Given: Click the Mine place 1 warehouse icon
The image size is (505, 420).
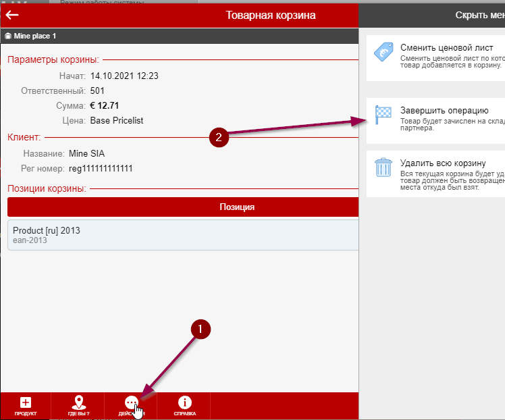Looking at the screenshot, I should pos(8,36).
